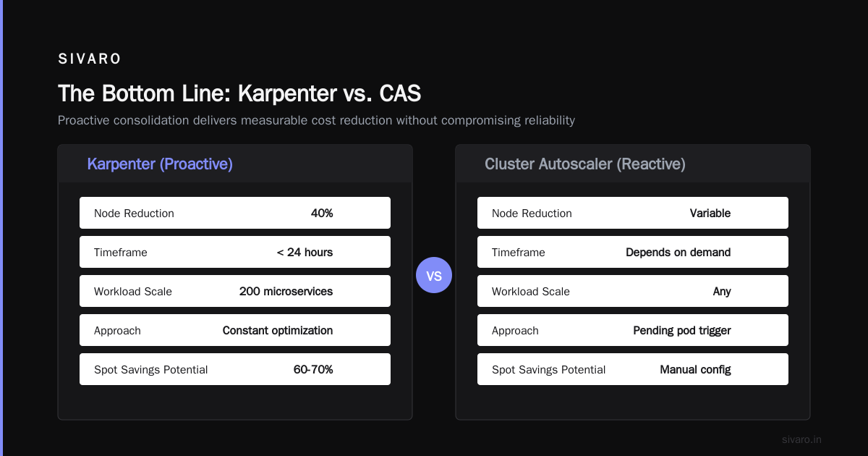Click the Spot Savings 60-70% row
Image resolution: width=868 pixels, height=456 pixels.
pyautogui.click(x=235, y=369)
